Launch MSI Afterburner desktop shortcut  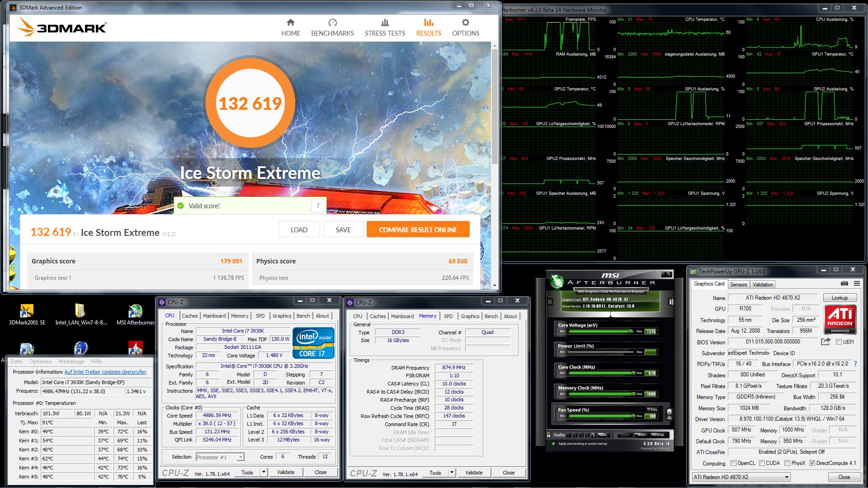(135, 314)
